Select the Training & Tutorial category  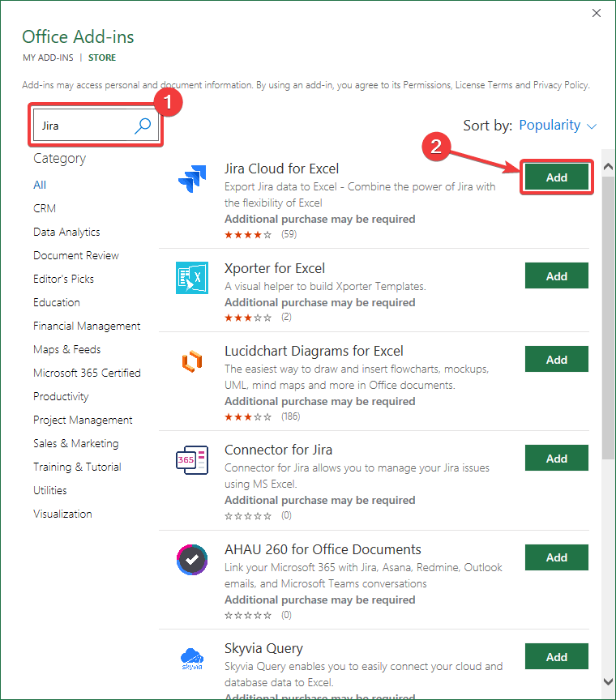click(77, 467)
